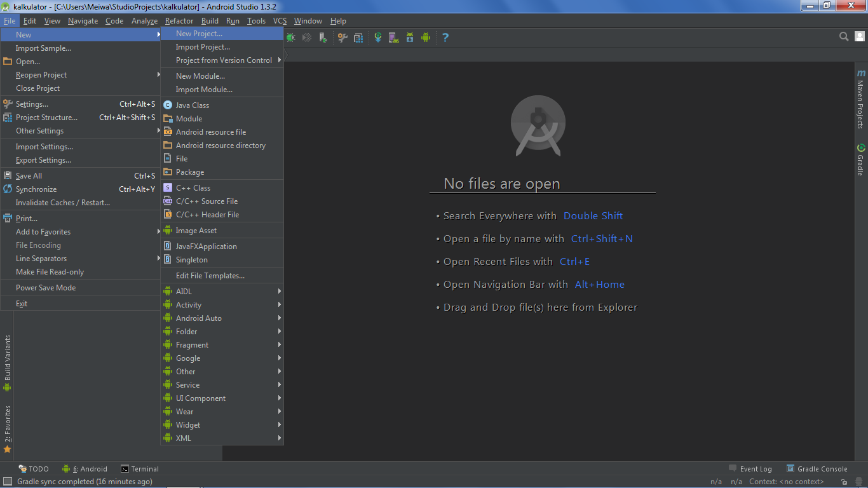Select New Project... in the submenu

(222, 34)
